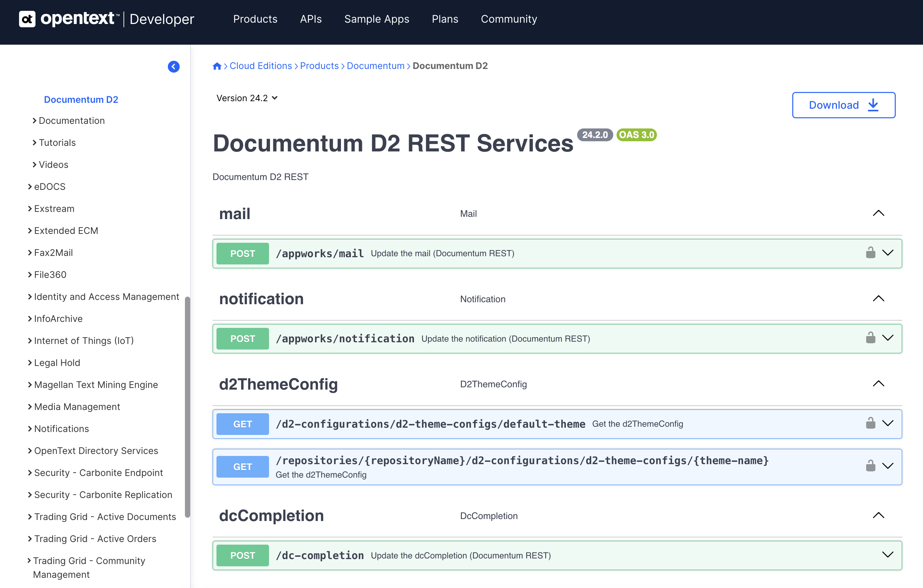Open the APIs menu
The height and width of the screenshot is (588, 923).
pos(311,19)
